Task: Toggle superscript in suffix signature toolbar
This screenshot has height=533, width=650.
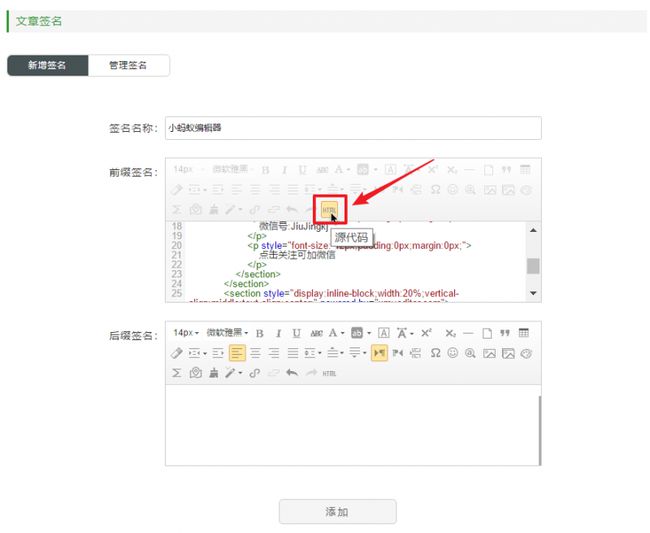Action: point(427,333)
